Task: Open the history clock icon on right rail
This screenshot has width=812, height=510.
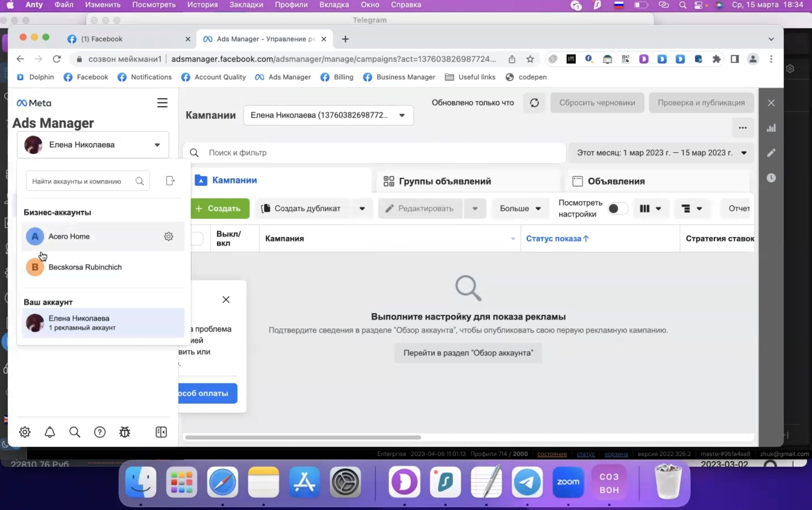Action: tap(771, 178)
